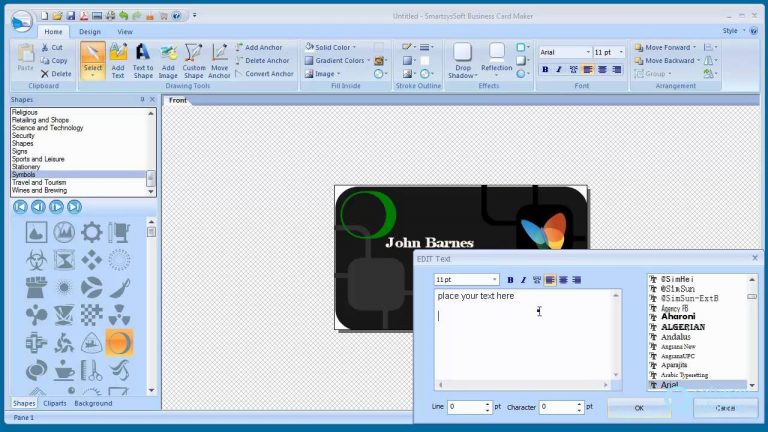Open the Cliparts tab in bottom panel
The width and height of the screenshot is (768, 432).
pyautogui.click(x=55, y=403)
